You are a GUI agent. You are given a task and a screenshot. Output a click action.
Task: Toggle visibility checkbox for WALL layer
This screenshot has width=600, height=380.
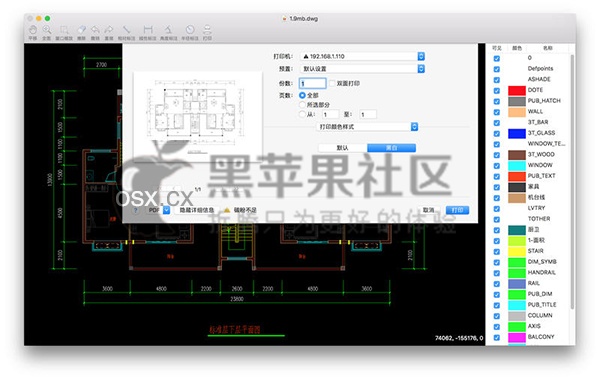point(497,112)
